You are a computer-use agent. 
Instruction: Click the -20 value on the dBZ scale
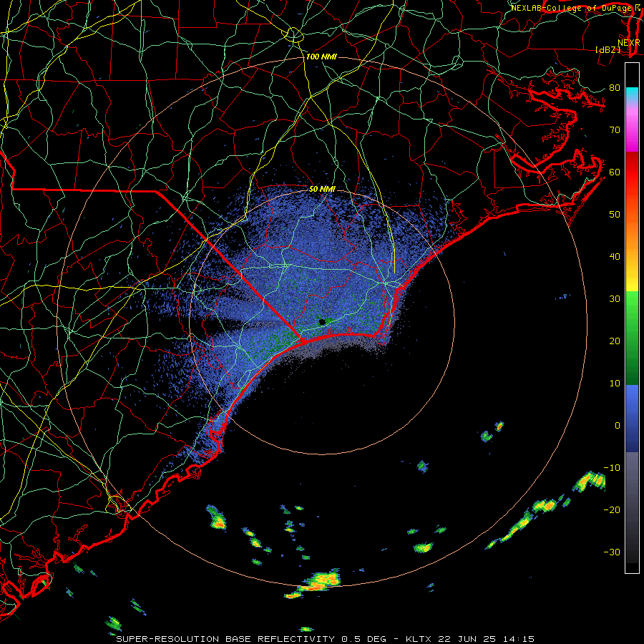(612, 510)
